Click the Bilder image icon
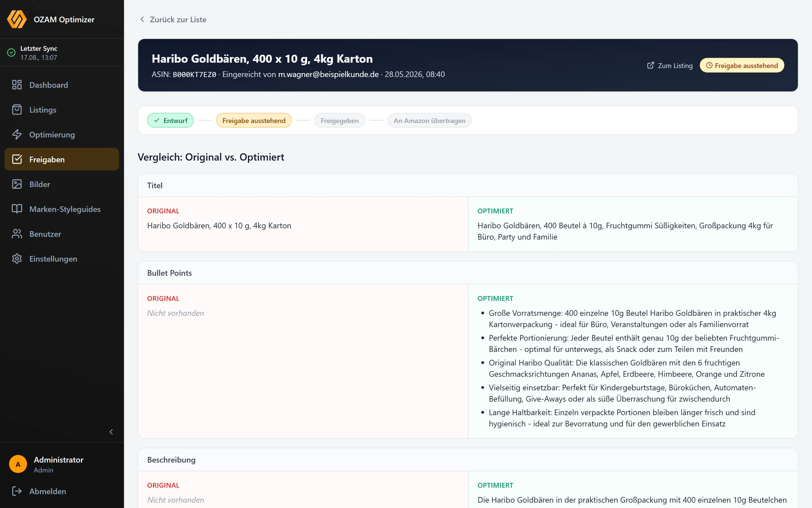812x508 pixels. coord(17,184)
